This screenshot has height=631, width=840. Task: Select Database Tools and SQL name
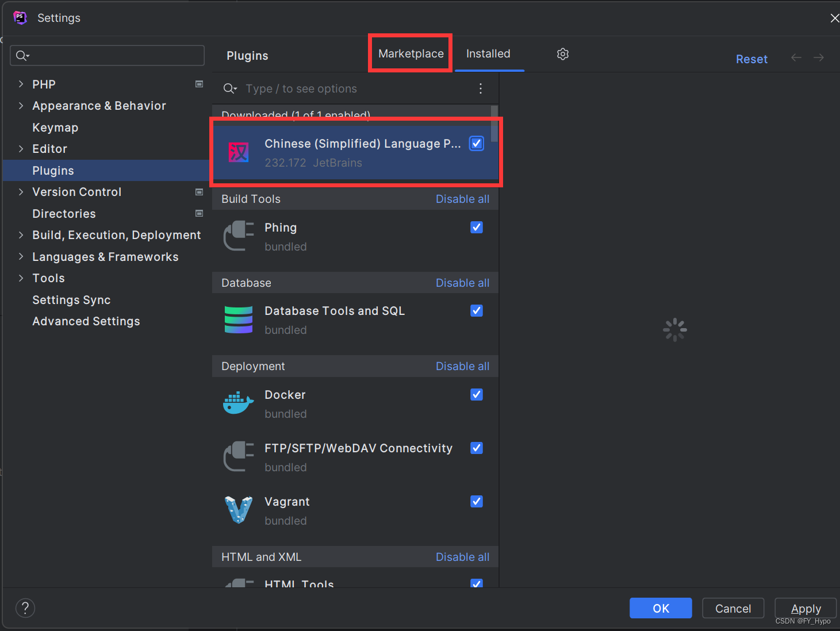coord(335,311)
